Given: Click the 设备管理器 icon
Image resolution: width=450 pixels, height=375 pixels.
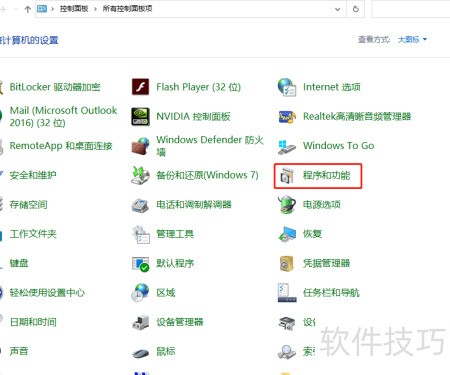Looking at the screenshot, I should pos(140,322).
